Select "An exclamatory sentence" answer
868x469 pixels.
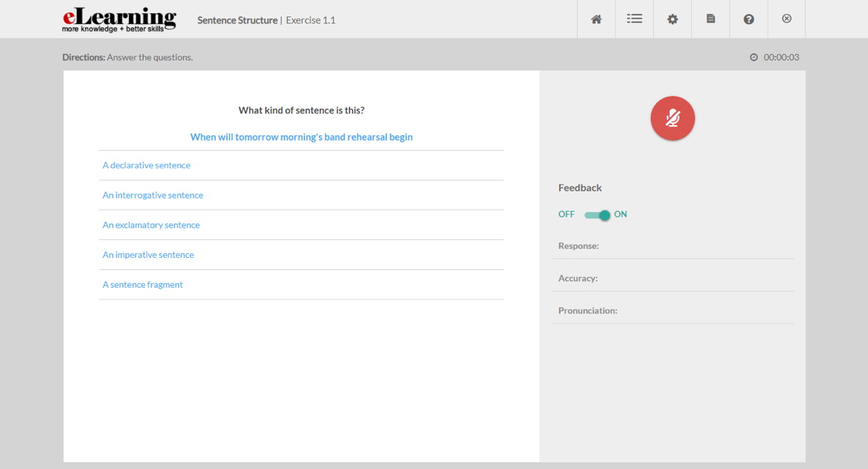(x=151, y=224)
